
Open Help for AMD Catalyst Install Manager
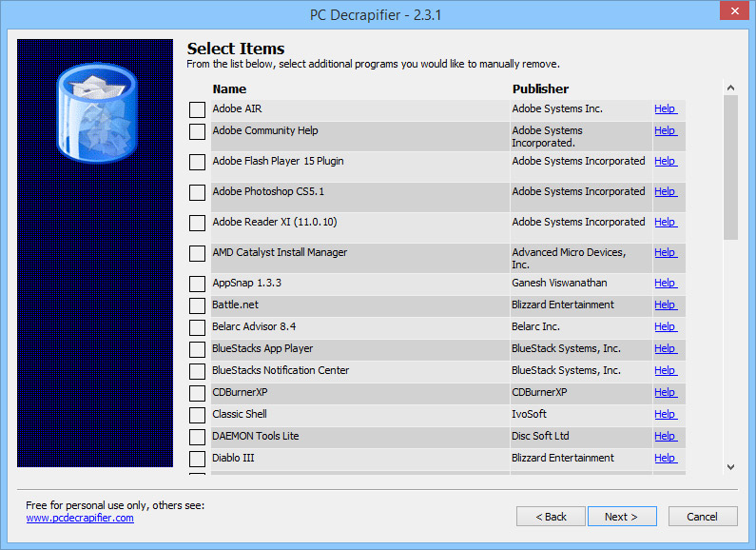coord(666,252)
